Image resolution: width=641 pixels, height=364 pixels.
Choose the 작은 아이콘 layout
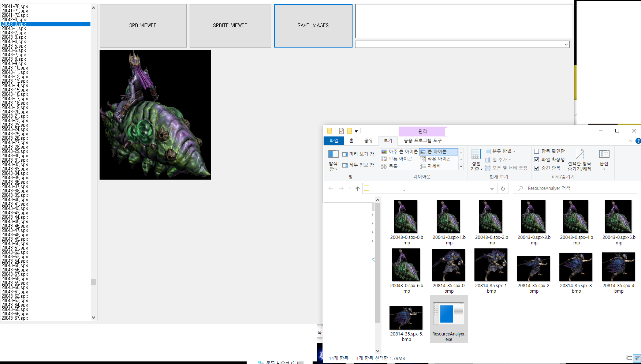point(435,159)
